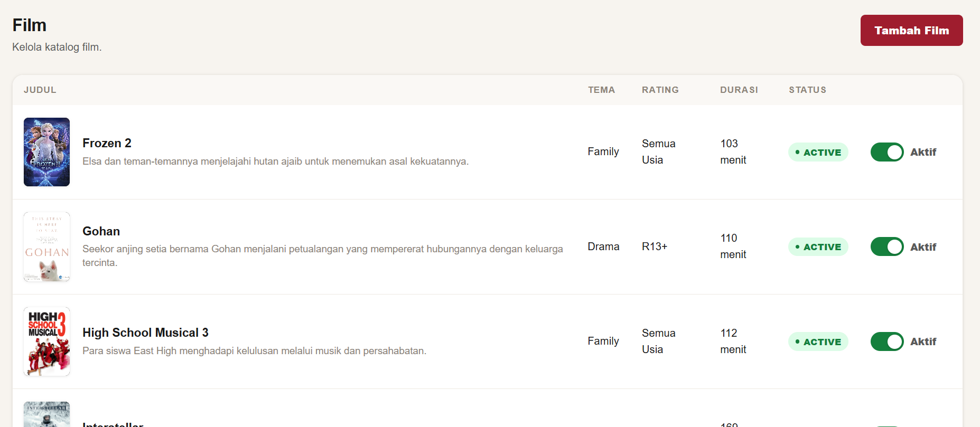The image size is (980, 427).
Task: Select the High School Musical 3 title
Action: (145, 333)
